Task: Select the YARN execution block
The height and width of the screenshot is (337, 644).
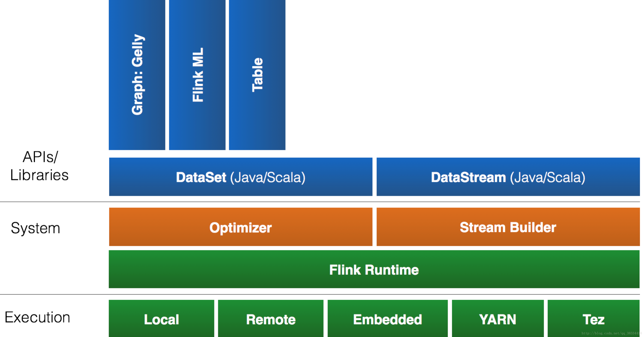Action: tap(498, 319)
